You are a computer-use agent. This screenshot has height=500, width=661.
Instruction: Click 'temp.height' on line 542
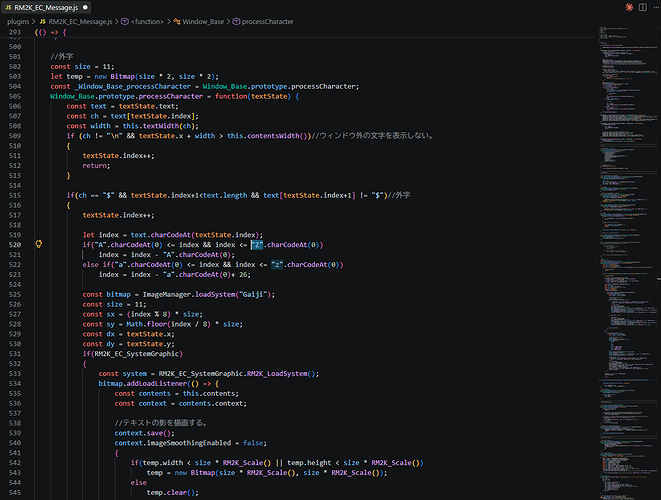pos(309,462)
